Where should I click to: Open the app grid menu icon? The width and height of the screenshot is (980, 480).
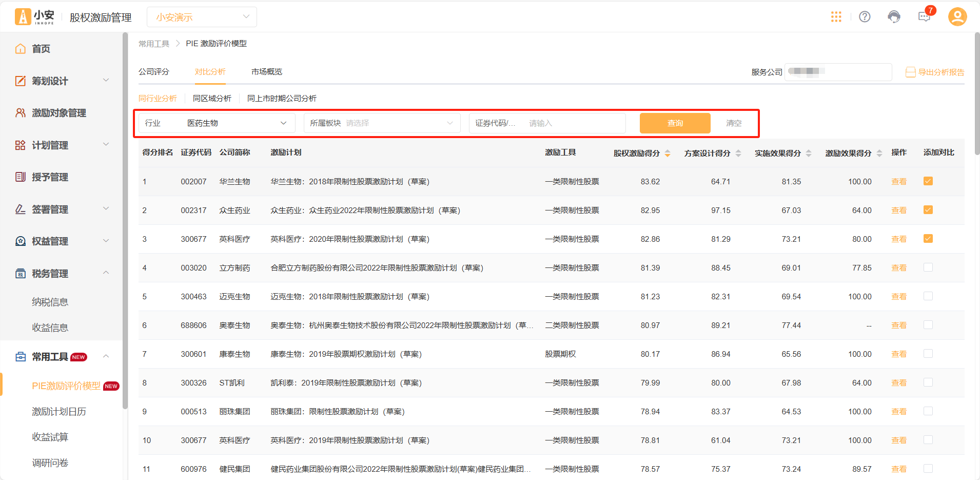pos(836,17)
